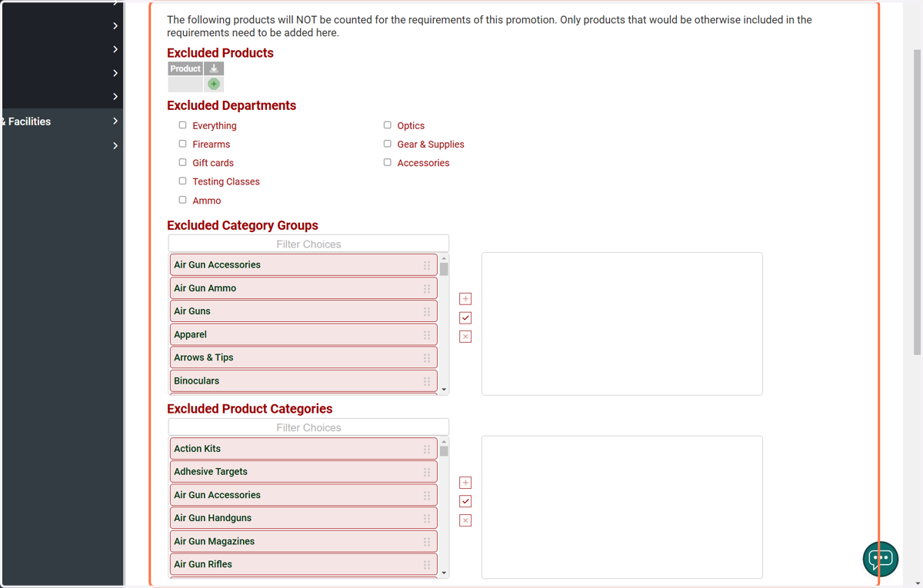Image resolution: width=923 pixels, height=588 pixels.
Task: Grab the drag handle on Adhesive Targets
Action: [427, 472]
